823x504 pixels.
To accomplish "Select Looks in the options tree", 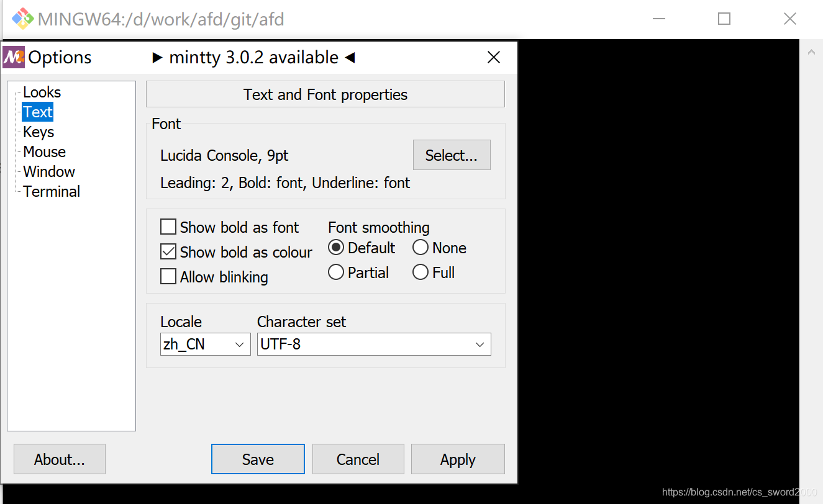I will pos(42,92).
